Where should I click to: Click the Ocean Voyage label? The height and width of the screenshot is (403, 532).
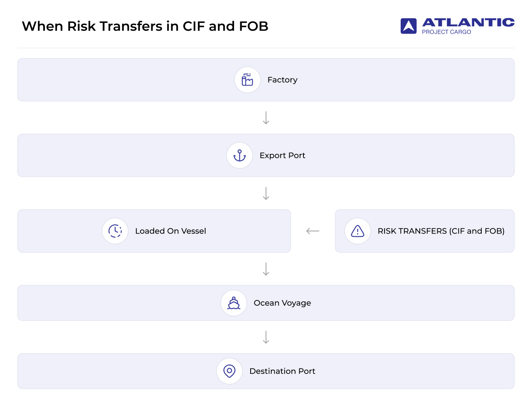pyautogui.click(x=282, y=303)
